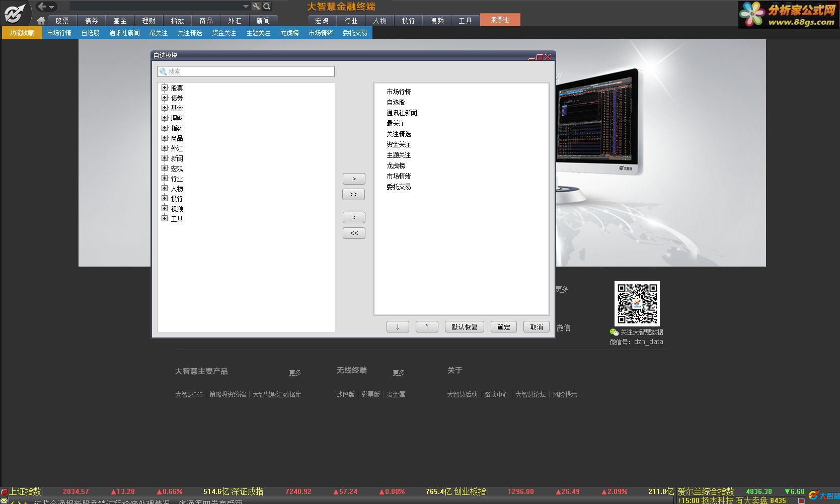
Task: Click the wrench settings icon
Action: 256,7
